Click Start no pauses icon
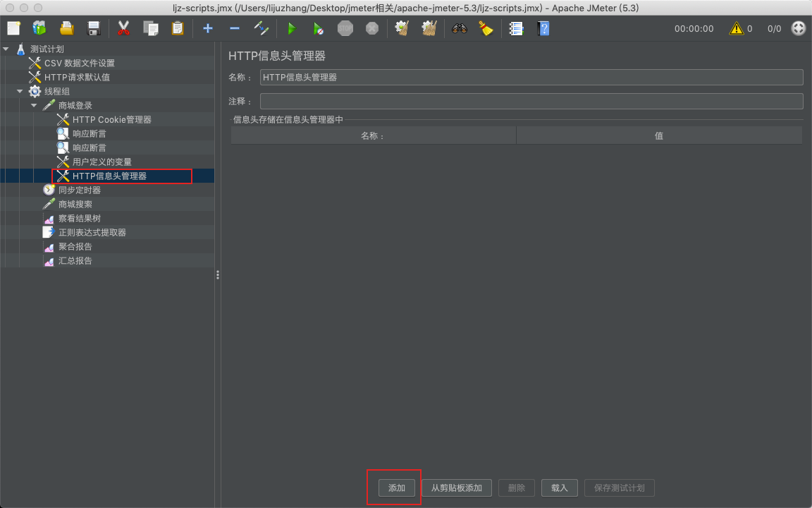This screenshot has height=508, width=812. pos(319,28)
